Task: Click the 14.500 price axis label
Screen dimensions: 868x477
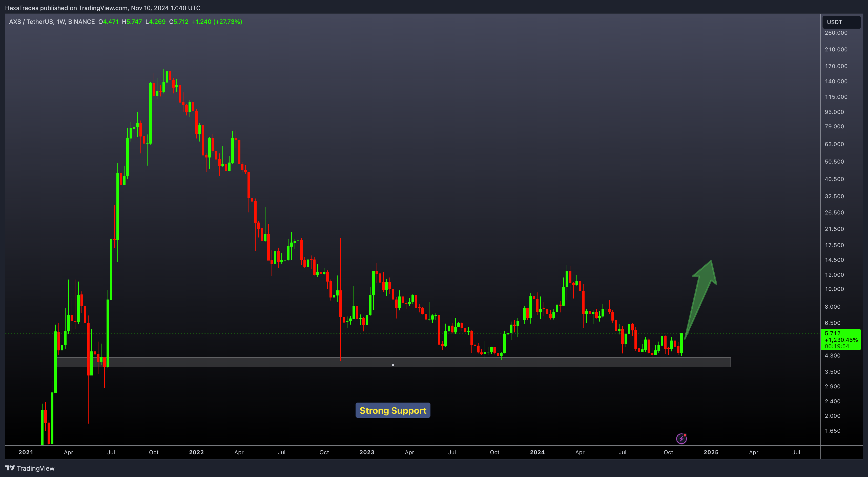Action: click(x=834, y=260)
